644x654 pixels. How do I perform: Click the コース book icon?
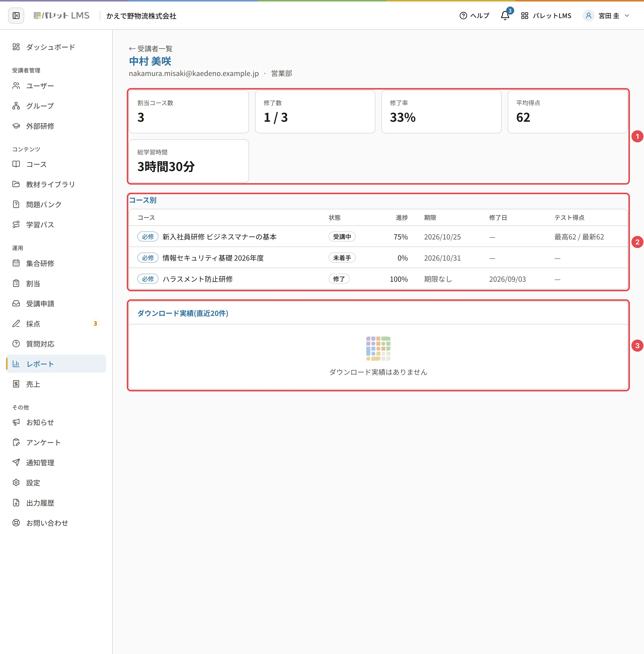point(16,164)
